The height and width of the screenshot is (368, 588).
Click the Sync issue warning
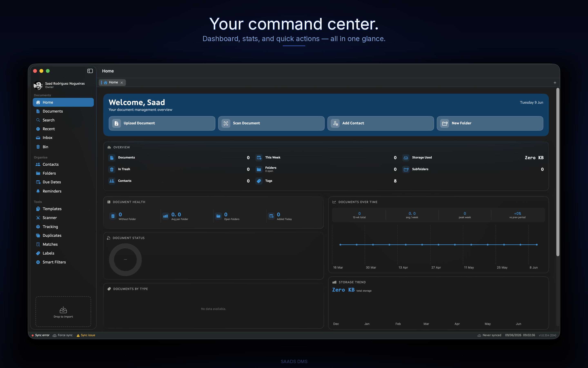(86, 335)
